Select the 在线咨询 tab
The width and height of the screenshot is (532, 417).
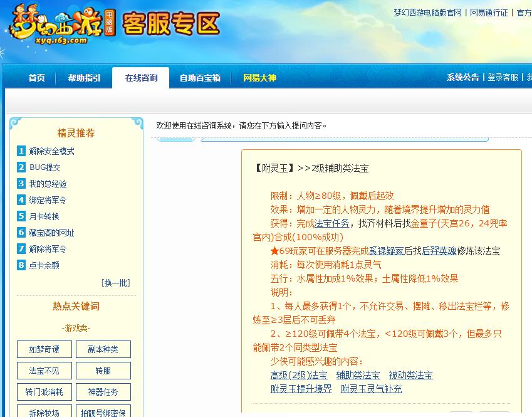tap(141, 78)
